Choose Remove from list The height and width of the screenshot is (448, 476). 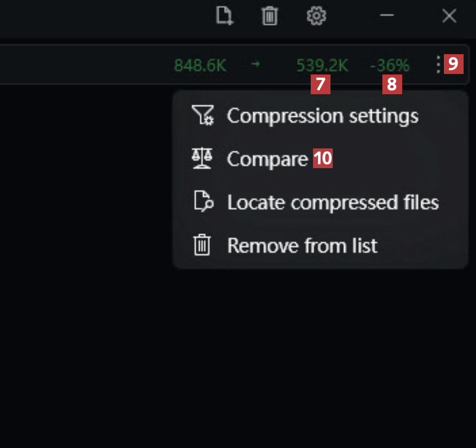(x=302, y=245)
